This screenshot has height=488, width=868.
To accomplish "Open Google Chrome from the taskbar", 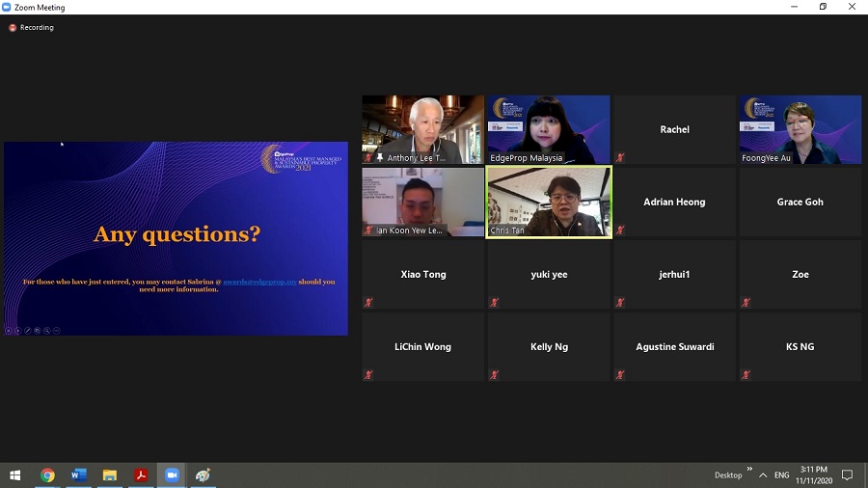I will (47, 475).
